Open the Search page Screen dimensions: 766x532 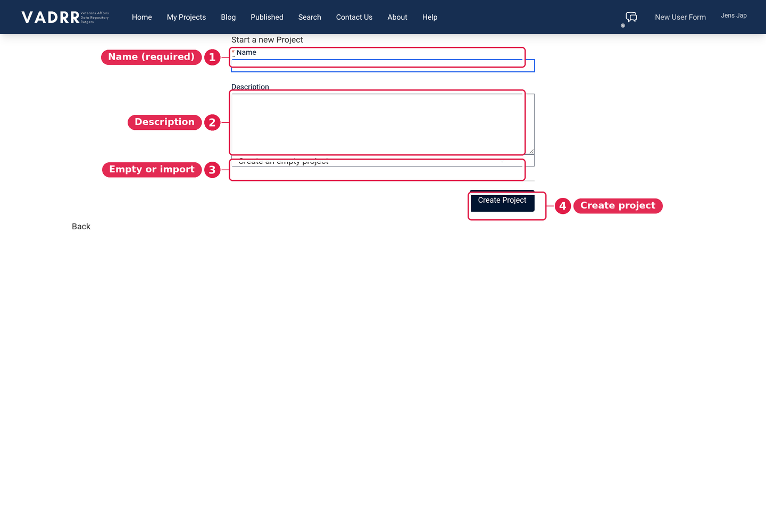pyautogui.click(x=310, y=17)
